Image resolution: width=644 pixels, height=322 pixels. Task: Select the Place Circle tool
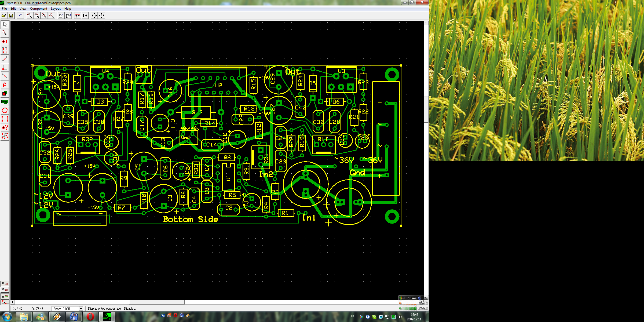[x=5, y=110]
